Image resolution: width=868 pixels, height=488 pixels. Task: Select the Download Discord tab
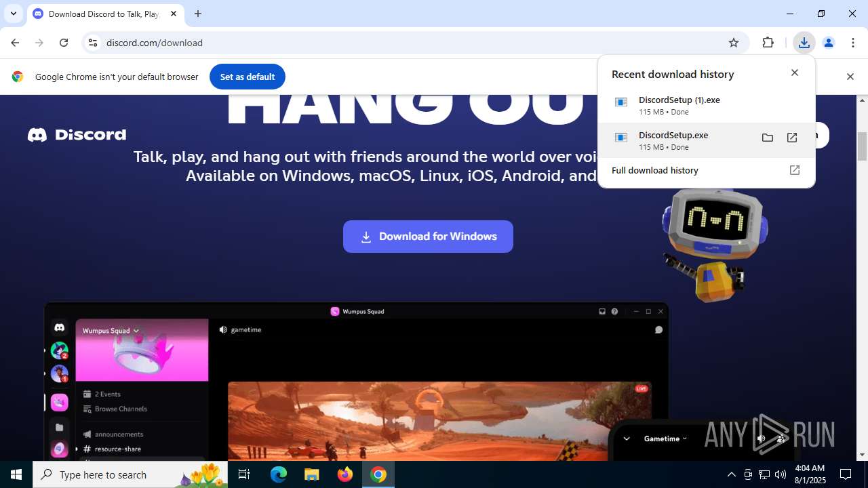(x=104, y=14)
